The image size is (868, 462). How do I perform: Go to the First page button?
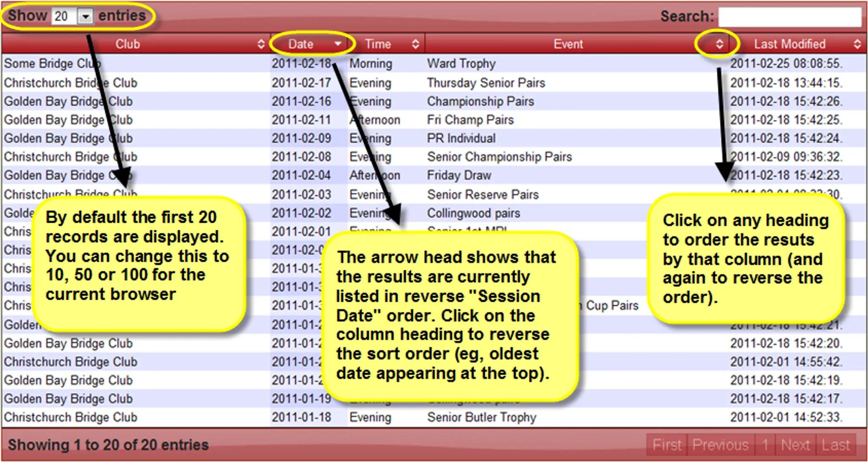[x=667, y=445]
